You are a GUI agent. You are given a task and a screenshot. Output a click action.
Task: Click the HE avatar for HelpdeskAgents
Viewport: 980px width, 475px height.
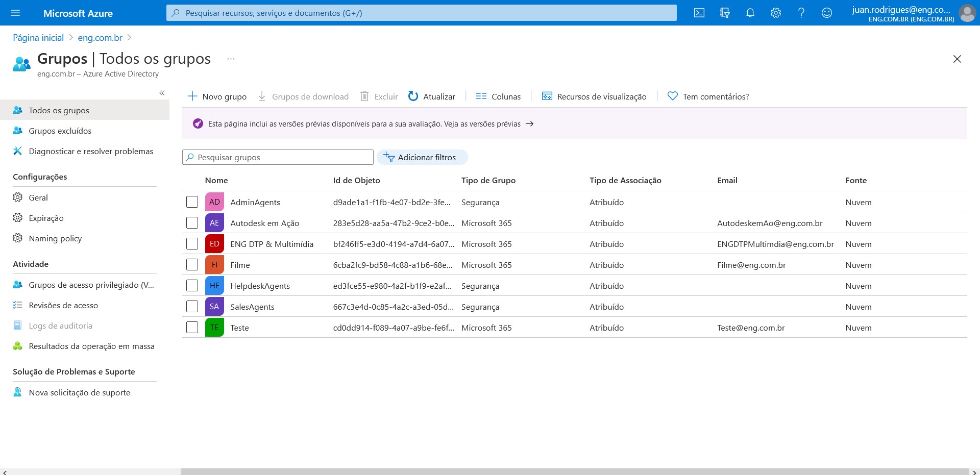(x=214, y=286)
